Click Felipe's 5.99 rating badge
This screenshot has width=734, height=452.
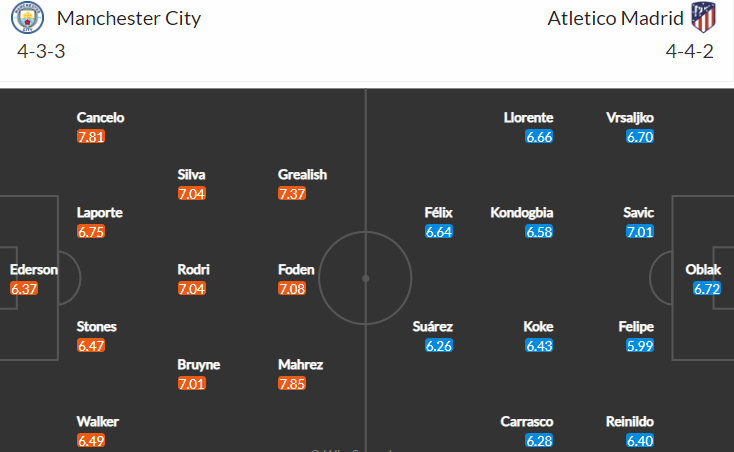[x=640, y=346]
